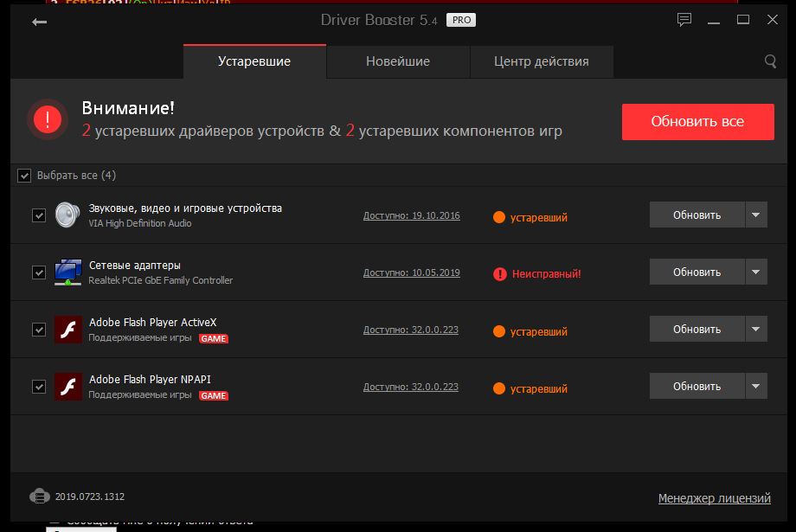Screen dimensions: 796x532
Task: Open the search magnifier icon
Action: 770,61
